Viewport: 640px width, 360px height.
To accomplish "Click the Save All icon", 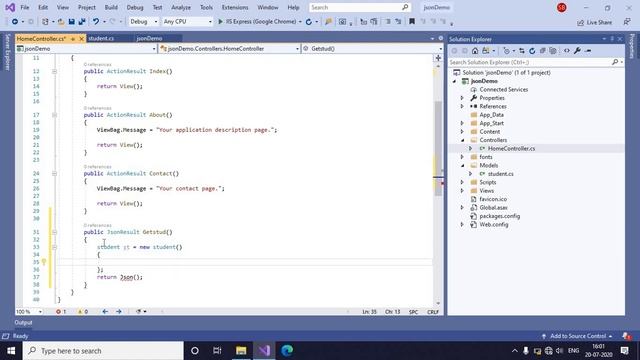I will coord(82,22).
